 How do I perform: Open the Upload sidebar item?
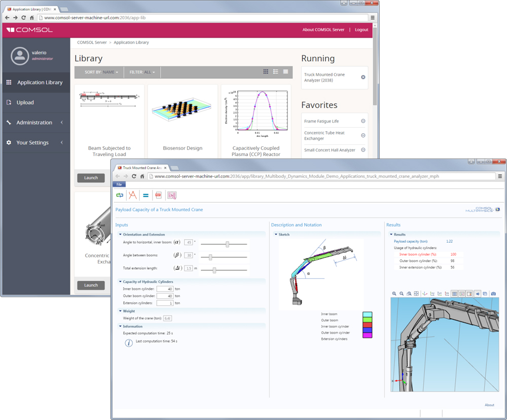(36, 102)
